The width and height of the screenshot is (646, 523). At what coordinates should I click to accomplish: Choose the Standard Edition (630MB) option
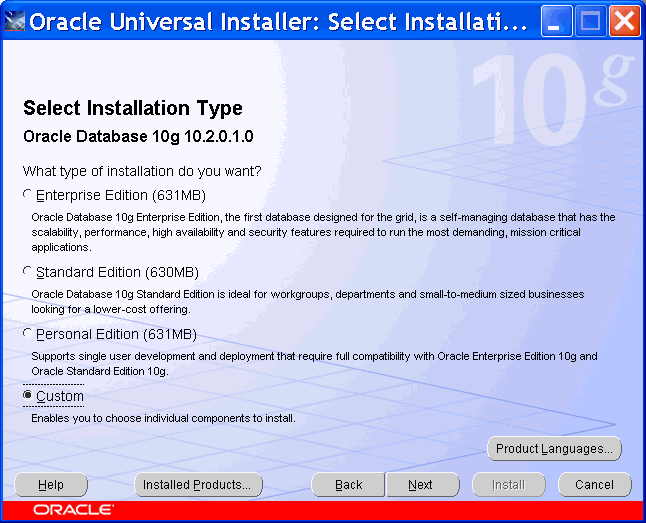point(28,272)
